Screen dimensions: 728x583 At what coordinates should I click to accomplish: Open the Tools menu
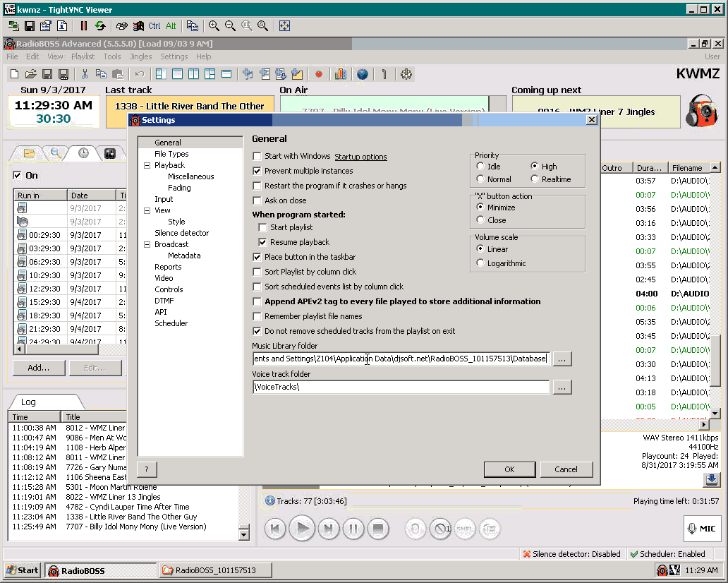[x=112, y=56]
